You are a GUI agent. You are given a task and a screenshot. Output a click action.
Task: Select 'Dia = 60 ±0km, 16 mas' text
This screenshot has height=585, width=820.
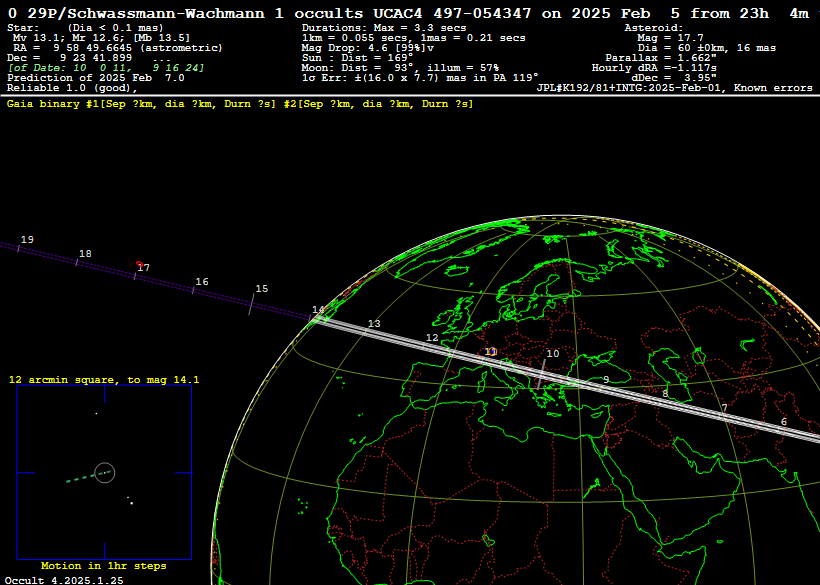click(707, 48)
